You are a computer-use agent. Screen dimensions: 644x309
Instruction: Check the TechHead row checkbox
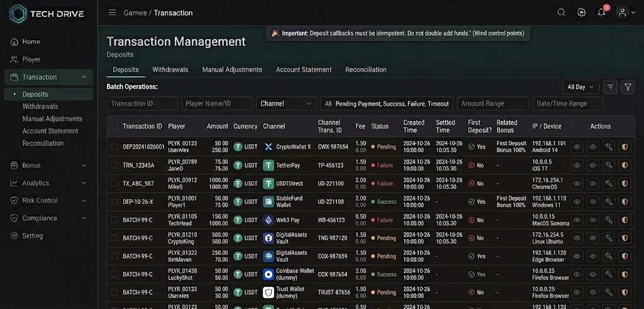tap(114, 220)
